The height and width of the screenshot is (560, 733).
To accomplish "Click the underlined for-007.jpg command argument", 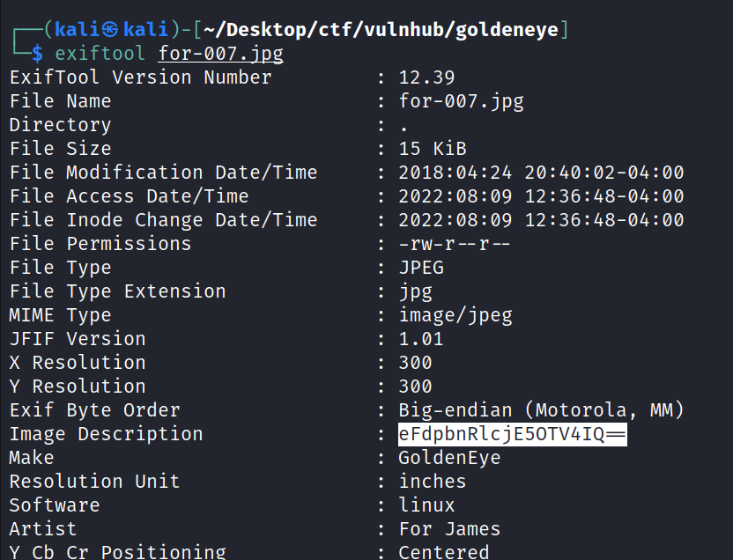I will click(x=220, y=54).
